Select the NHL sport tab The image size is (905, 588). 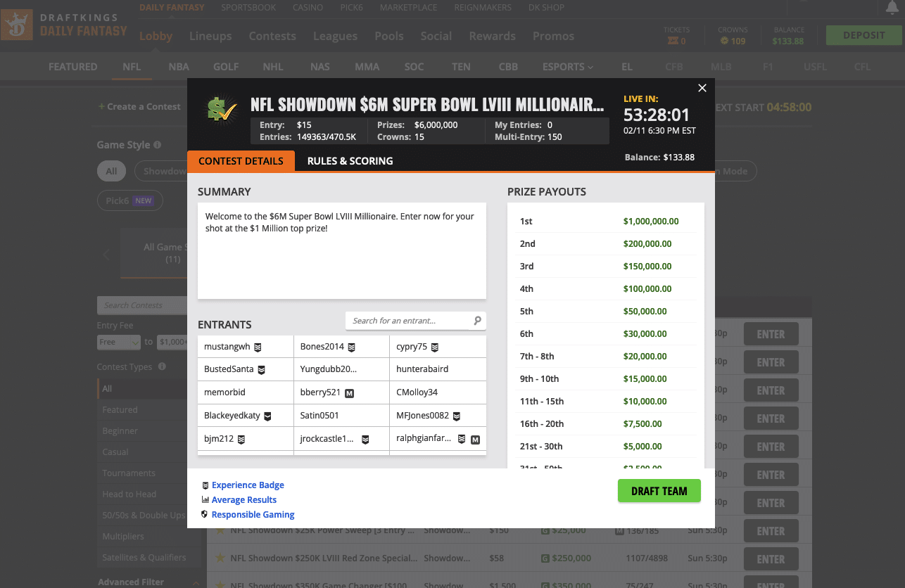click(x=273, y=67)
